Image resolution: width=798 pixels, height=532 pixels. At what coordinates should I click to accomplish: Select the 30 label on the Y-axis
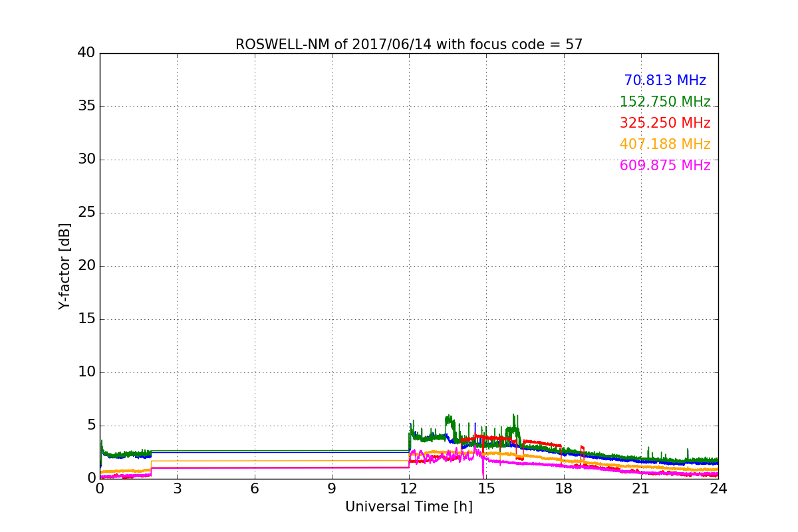click(x=86, y=160)
